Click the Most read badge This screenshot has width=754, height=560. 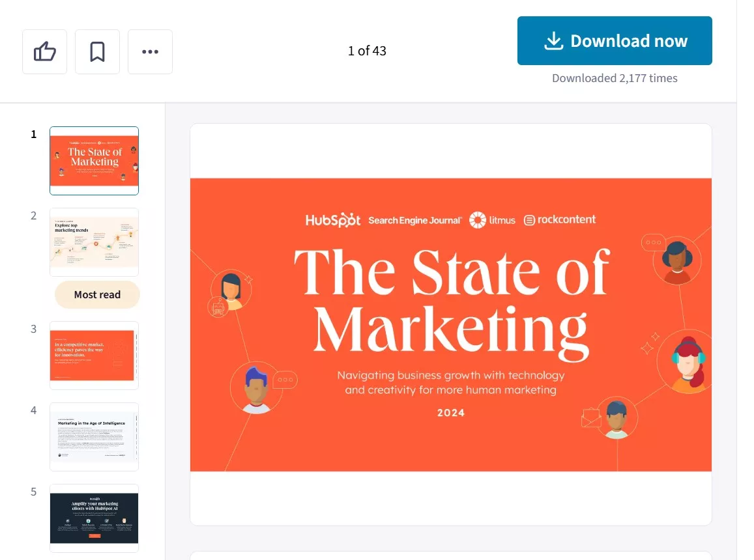[x=96, y=294]
